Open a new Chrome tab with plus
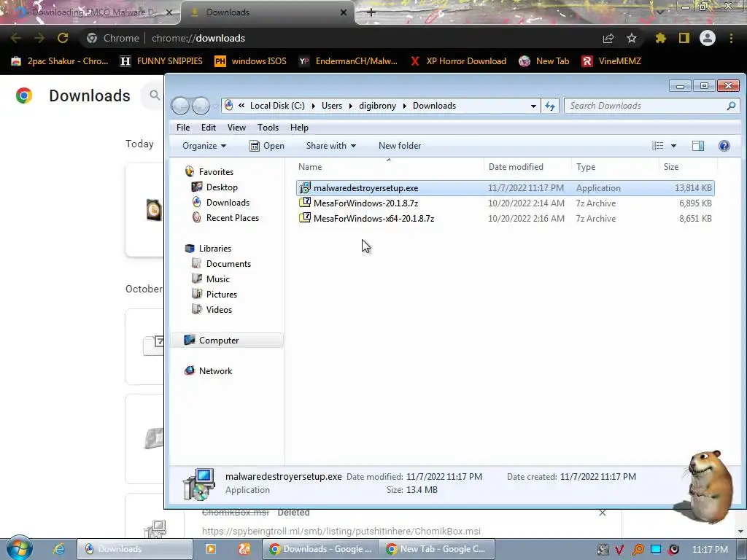Viewport: 747px width, 560px height. tap(371, 12)
